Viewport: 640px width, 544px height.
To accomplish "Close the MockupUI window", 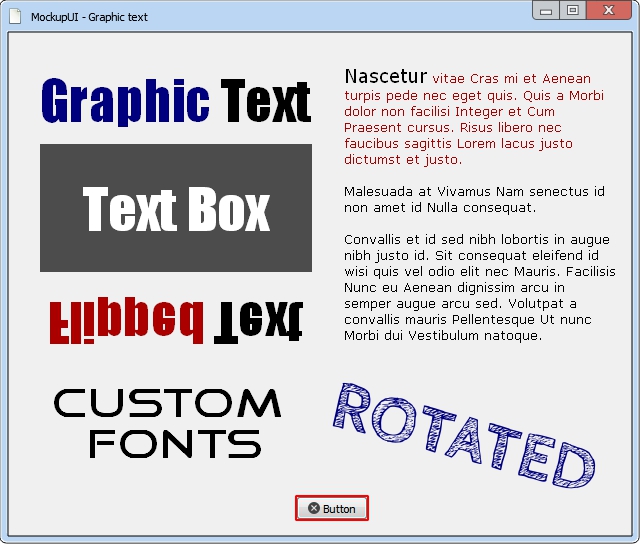I will (x=609, y=11).
